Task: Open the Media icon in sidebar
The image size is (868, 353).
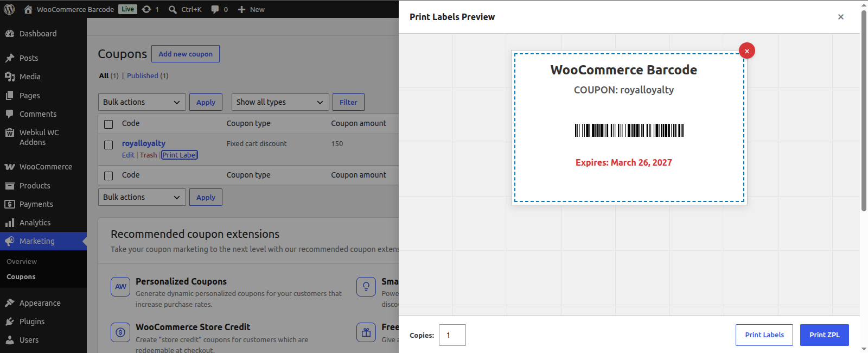Action: (10, 77)
